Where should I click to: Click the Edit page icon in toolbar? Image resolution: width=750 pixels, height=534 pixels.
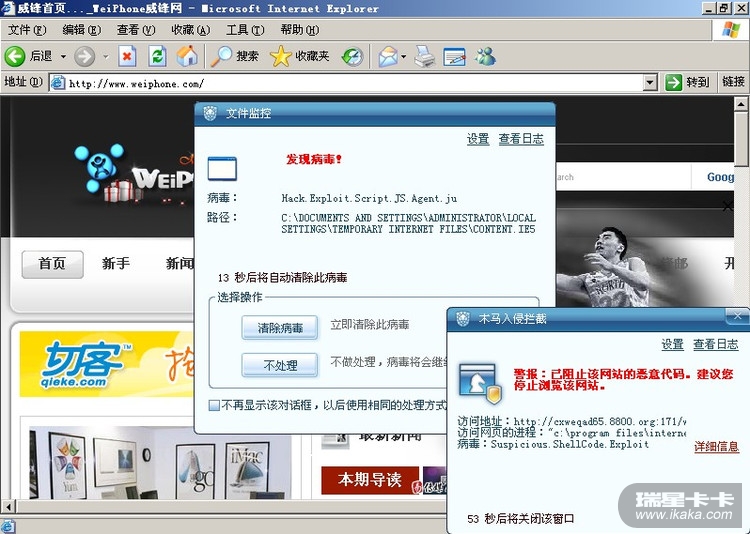tap(454, 56)
